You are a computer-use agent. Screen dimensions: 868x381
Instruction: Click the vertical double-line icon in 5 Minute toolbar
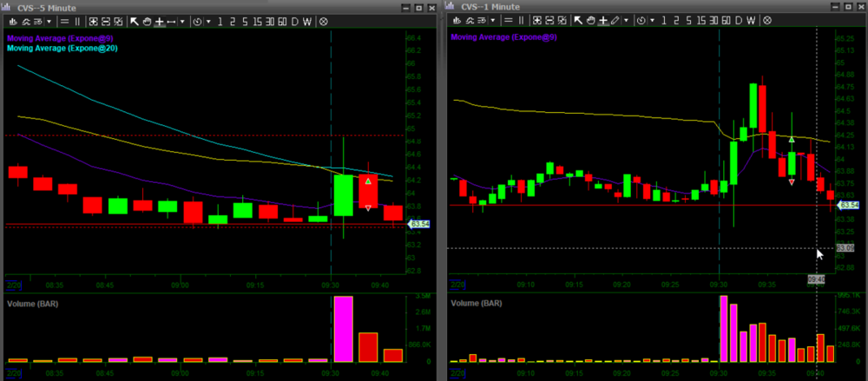tap(78, 20)
